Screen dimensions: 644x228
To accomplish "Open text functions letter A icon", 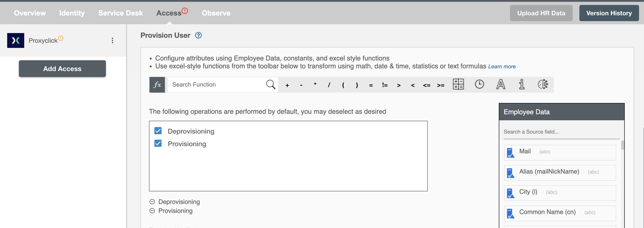I will point(500,84).
